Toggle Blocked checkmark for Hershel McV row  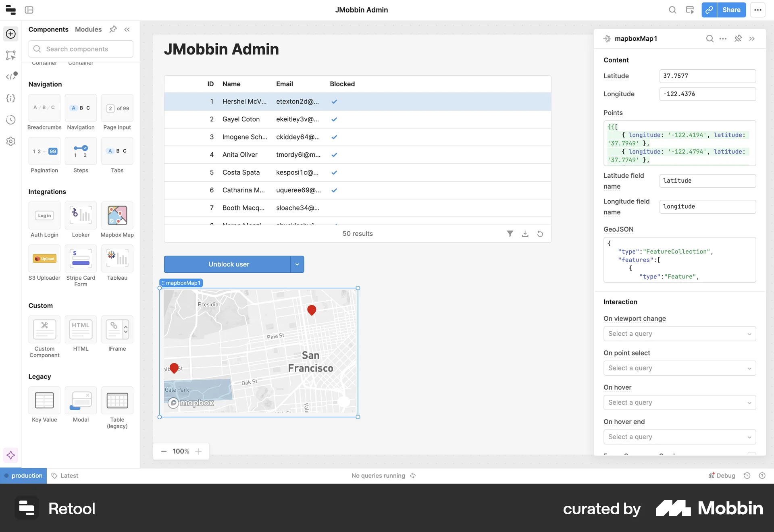[334, 102]
